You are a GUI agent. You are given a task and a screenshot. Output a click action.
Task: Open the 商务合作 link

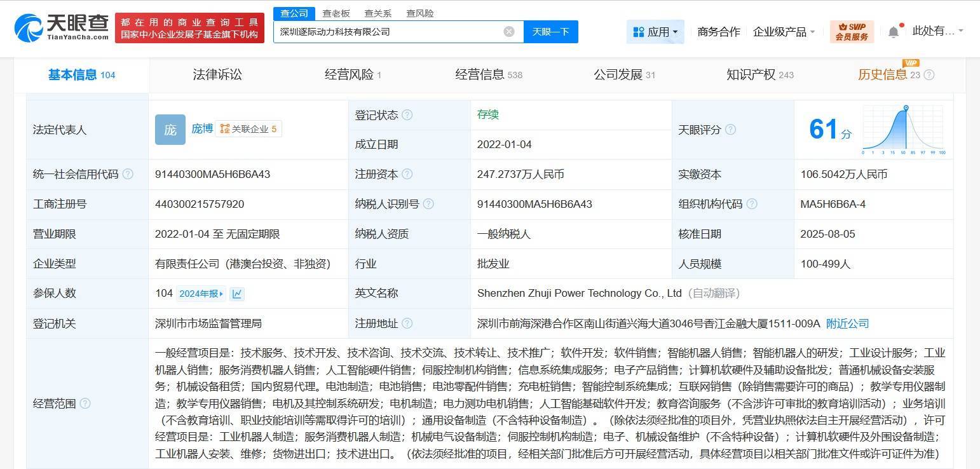point(719,32)
